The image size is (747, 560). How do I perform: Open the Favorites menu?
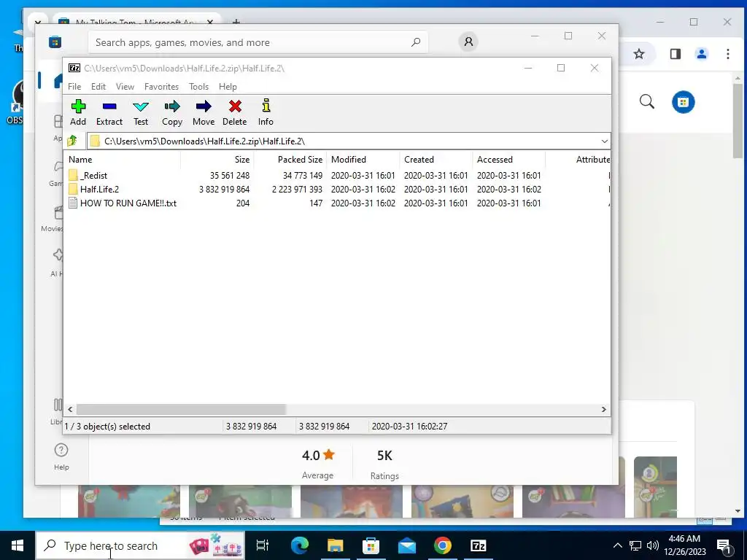pyautogui.click(x=161, y=87)
